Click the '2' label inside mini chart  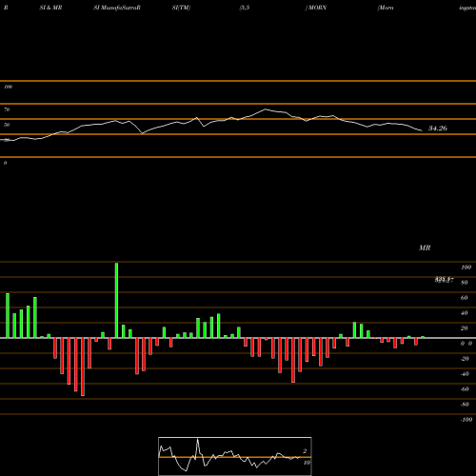point(305,451)
